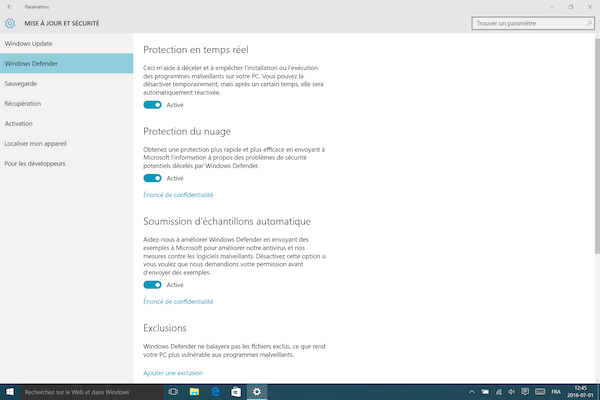Viewport: 600px width, 400px height.
Task: Launch Microsoft Edge from the taskbar
Action: click(x=215, y=392)
